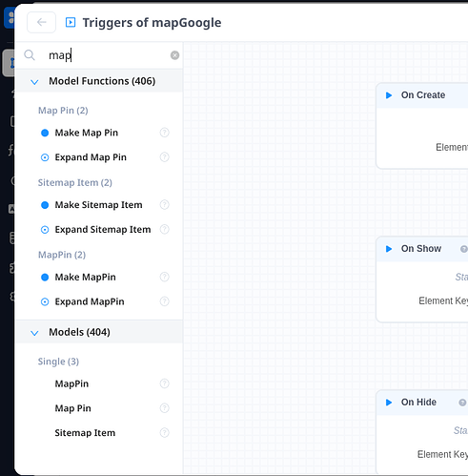
Task: Collapse the Models section
Action: [x=34, y=333]
